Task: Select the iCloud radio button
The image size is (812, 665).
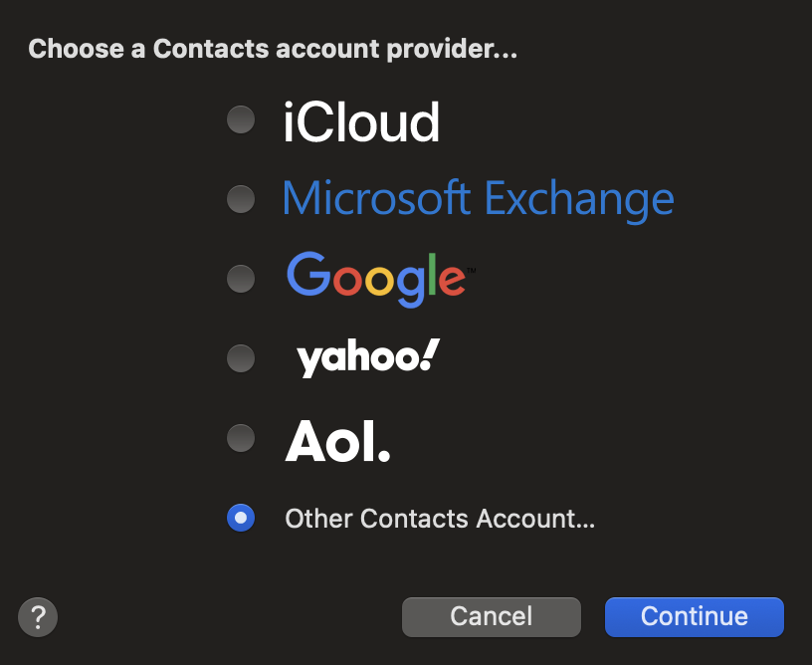Action: 240,120
